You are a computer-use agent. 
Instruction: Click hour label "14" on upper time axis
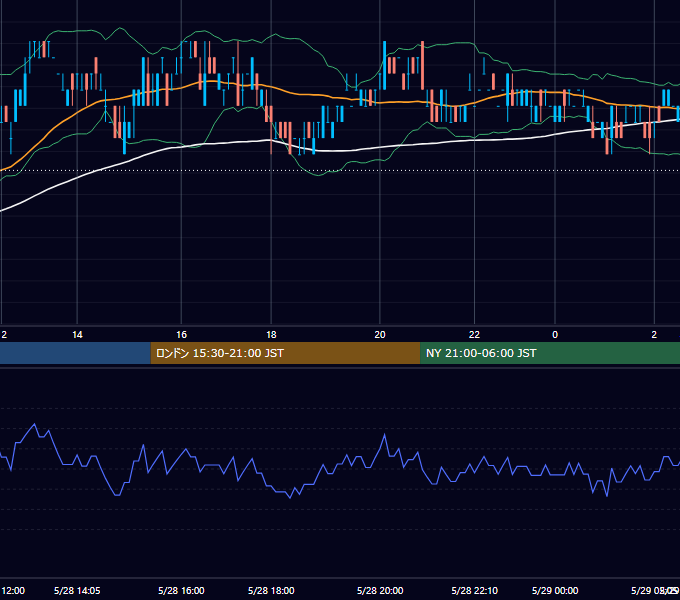point(77,335)
